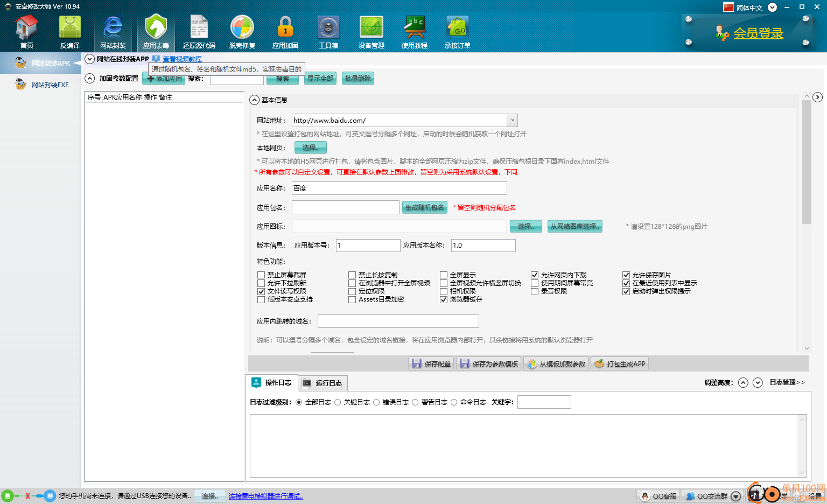Open the 网站地址 URL dropdown arrow
This screenshot has height=504, width=827.
513,120
